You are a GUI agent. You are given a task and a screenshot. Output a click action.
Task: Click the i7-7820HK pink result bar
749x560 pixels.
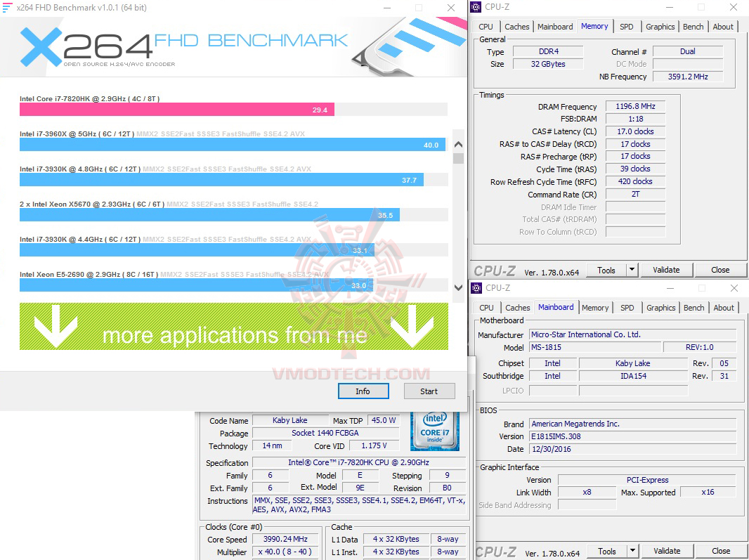click(177, 110)
